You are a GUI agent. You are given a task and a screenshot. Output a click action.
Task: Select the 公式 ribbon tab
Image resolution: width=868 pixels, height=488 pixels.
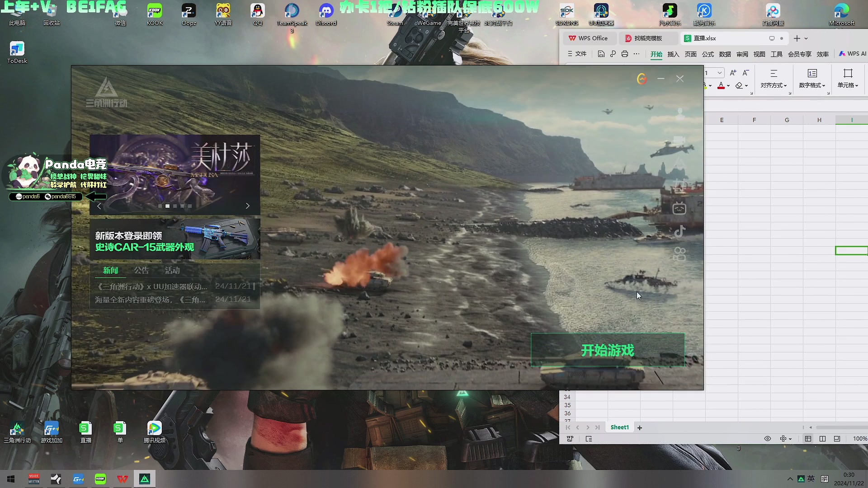[708, 54]
